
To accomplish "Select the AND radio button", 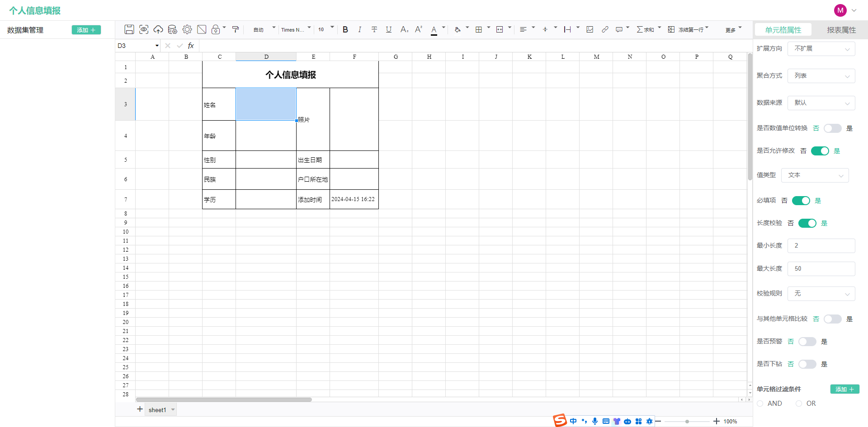I will [x=760, y=404].
